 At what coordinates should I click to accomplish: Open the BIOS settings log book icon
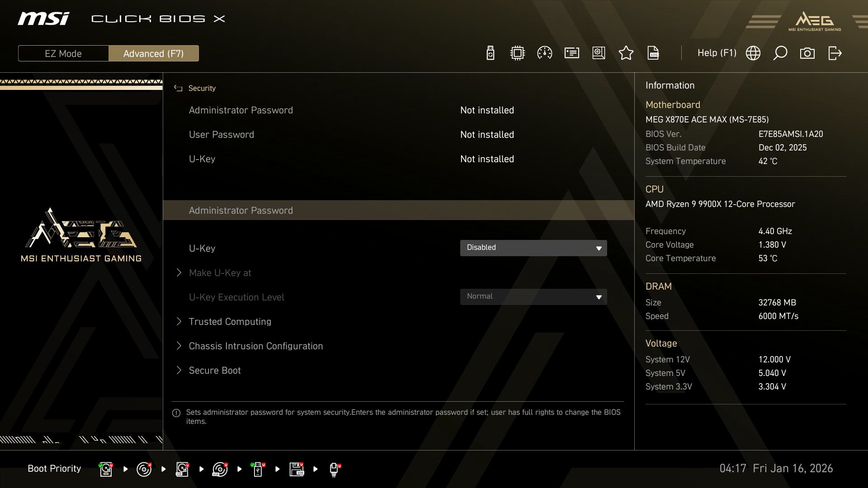pyautogui.click(x=598, y=53)
